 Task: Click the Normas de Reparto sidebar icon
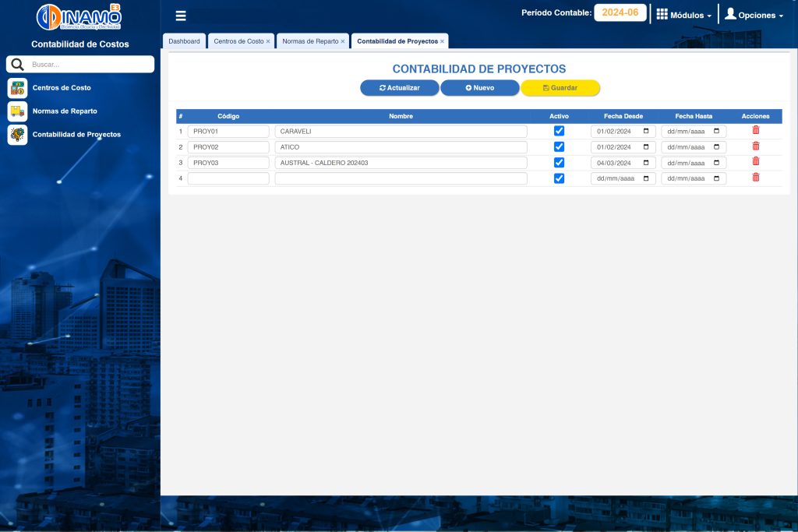(17, 111)
